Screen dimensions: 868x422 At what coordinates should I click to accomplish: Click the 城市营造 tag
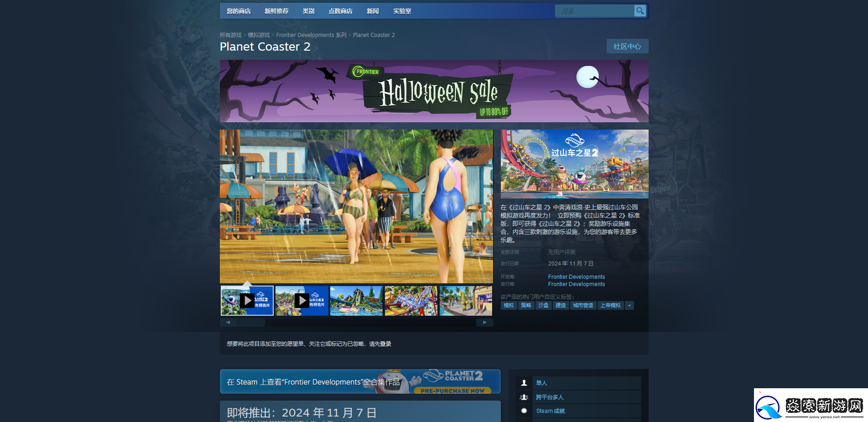tap(583, 306)
